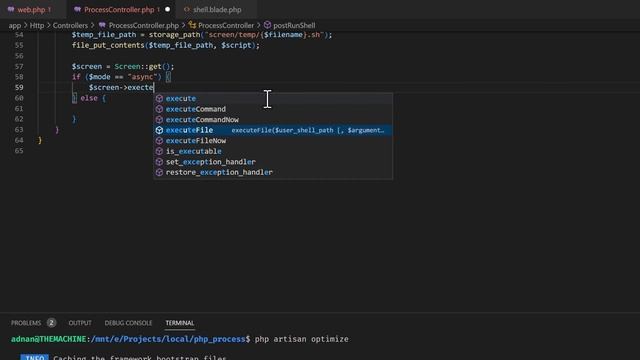Open postRunShell method breadcrumb

click(x=294, y=25)
